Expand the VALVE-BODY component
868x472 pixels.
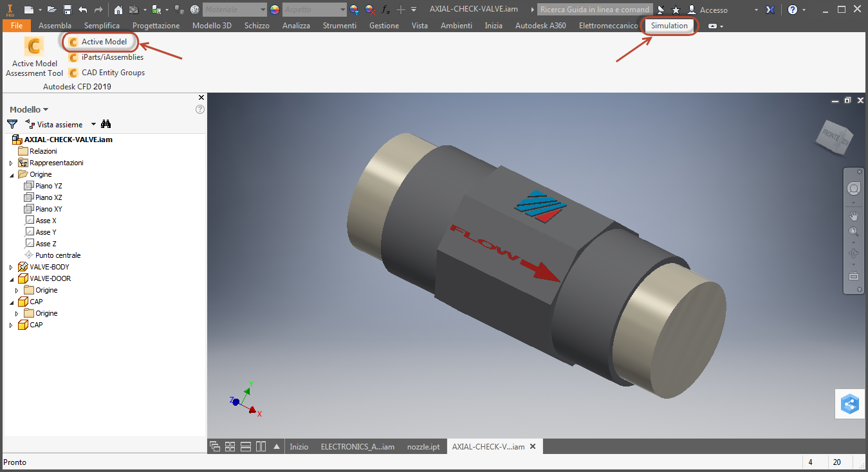[x=11, y=268]
